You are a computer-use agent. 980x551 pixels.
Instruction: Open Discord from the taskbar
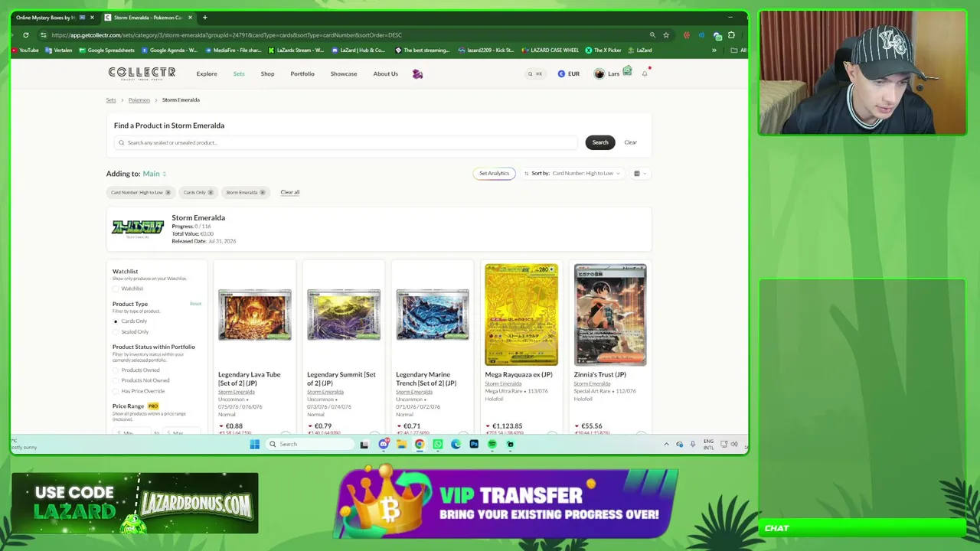point(383,444)
